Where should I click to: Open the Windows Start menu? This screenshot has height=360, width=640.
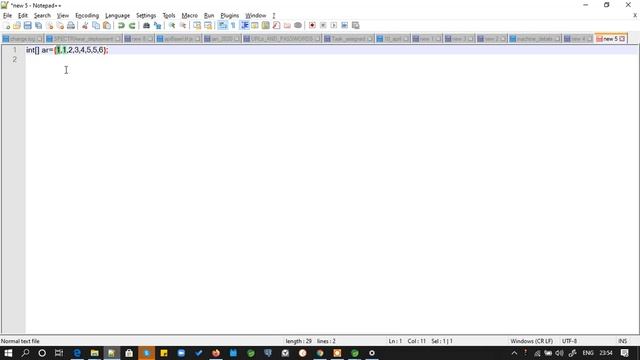[8, 353]
